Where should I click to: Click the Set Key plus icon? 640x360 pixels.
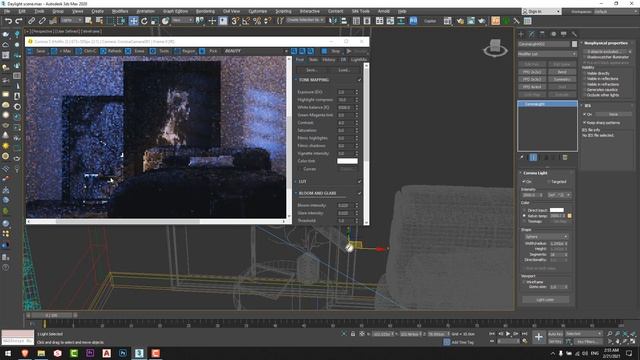pos(539,337)
